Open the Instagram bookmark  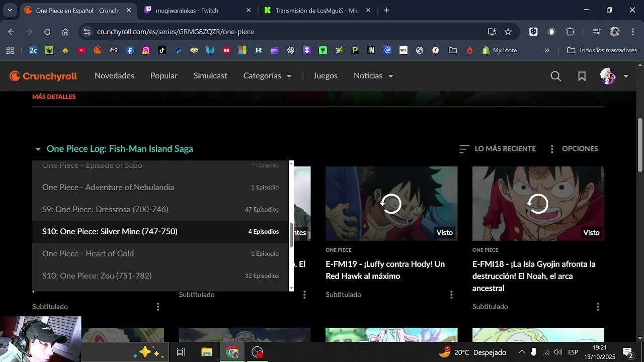(x=146, y=50)
